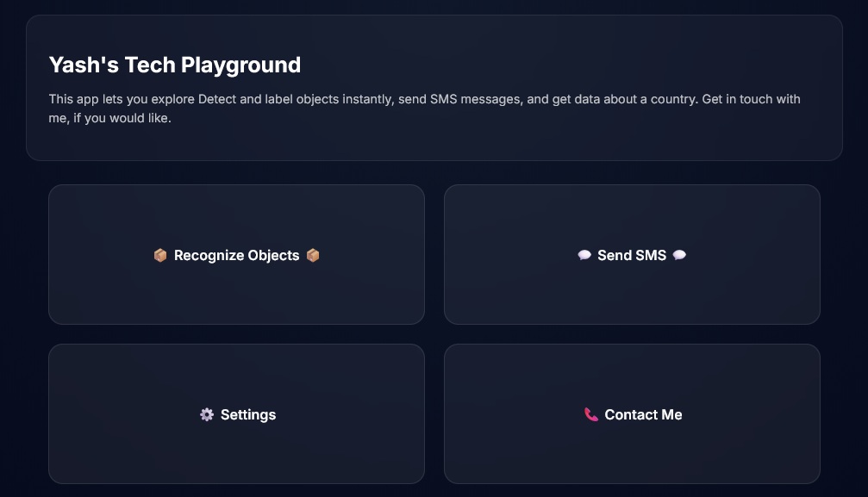868x497 pixels.
Task: Click the gear icon on the Settings card
Action: (x=207, y=415)
